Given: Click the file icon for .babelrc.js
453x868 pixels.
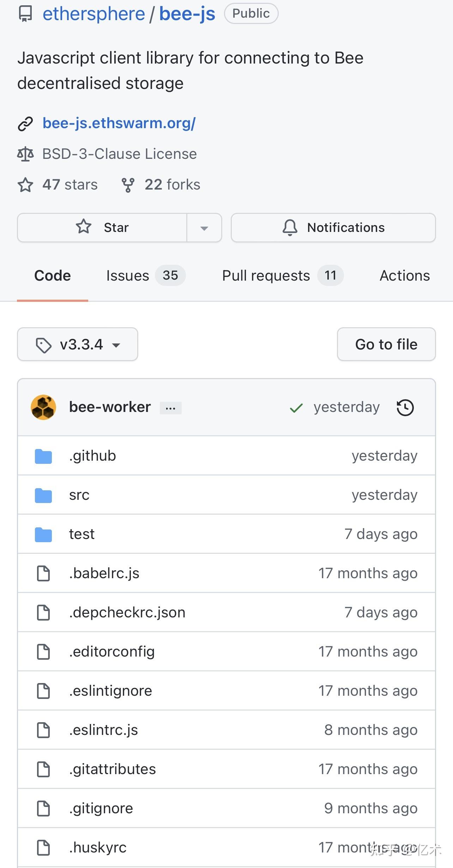Looking at the screenshot, I should pos(43,573).
